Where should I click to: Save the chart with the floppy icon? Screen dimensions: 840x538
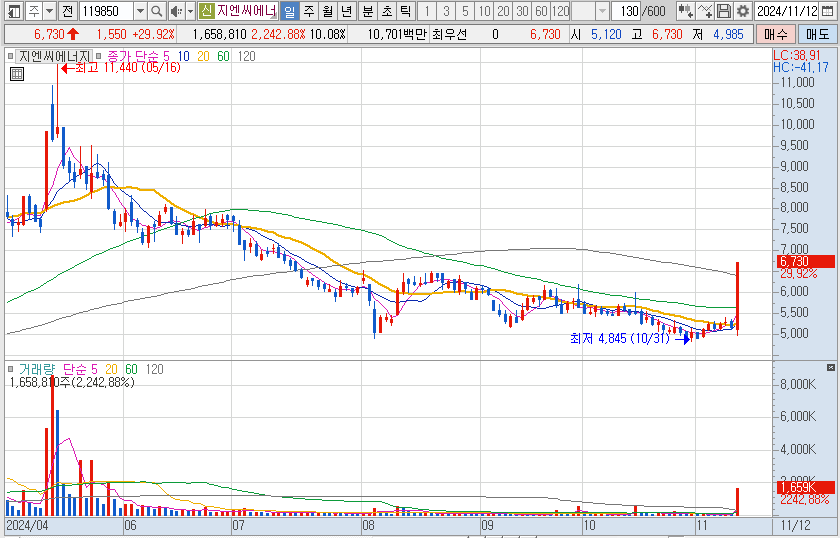[x=724, y=11]
